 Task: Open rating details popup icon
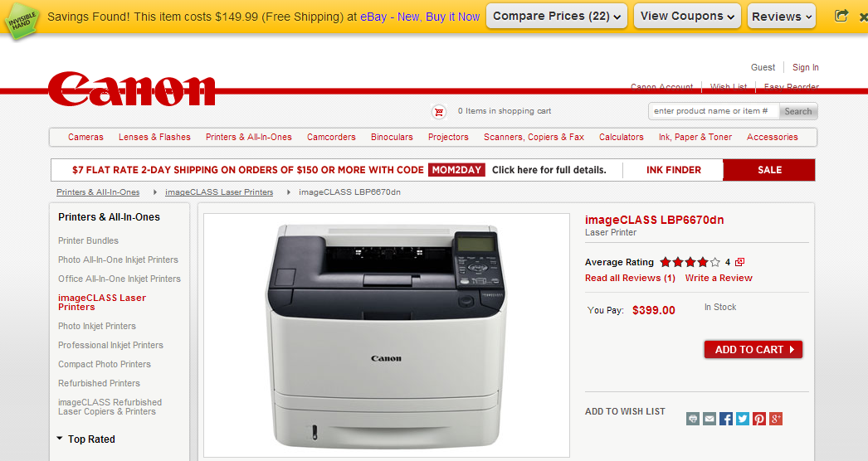pyautogui.click(x=739, y=262)
